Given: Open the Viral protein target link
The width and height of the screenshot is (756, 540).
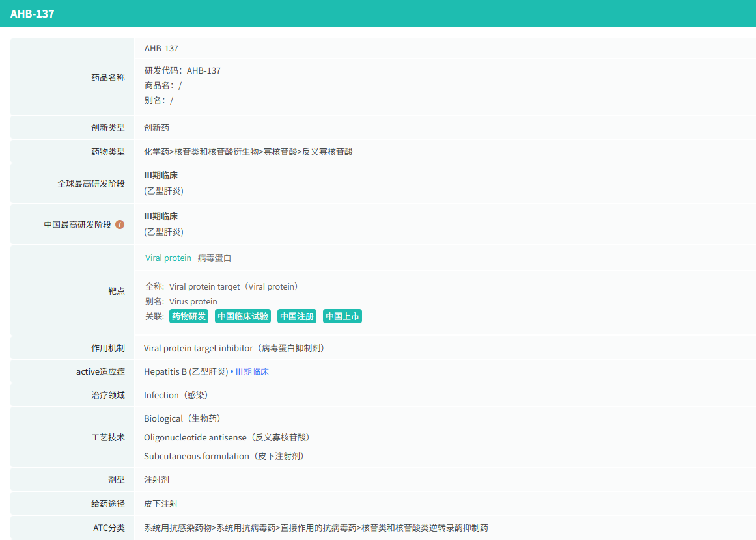Looking at the screenshot, I should [x=168, y=258].
